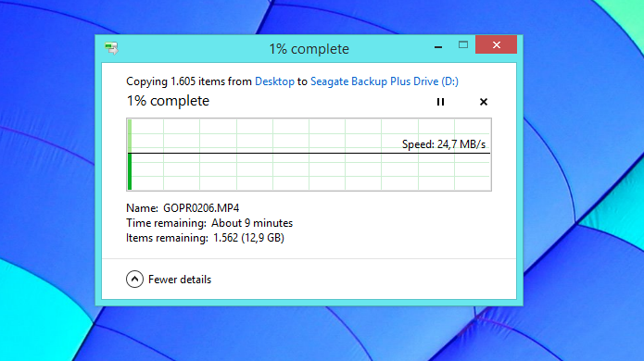The width and height of the screenshot is (644, 361).
Task: Click the 1% complete window title text
Action: (x=309, y=49)
